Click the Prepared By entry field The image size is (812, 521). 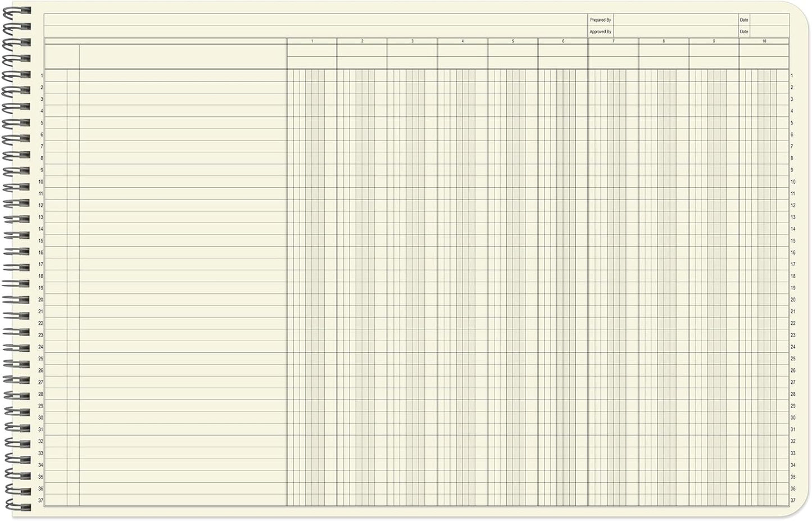[x=674, y=19]
